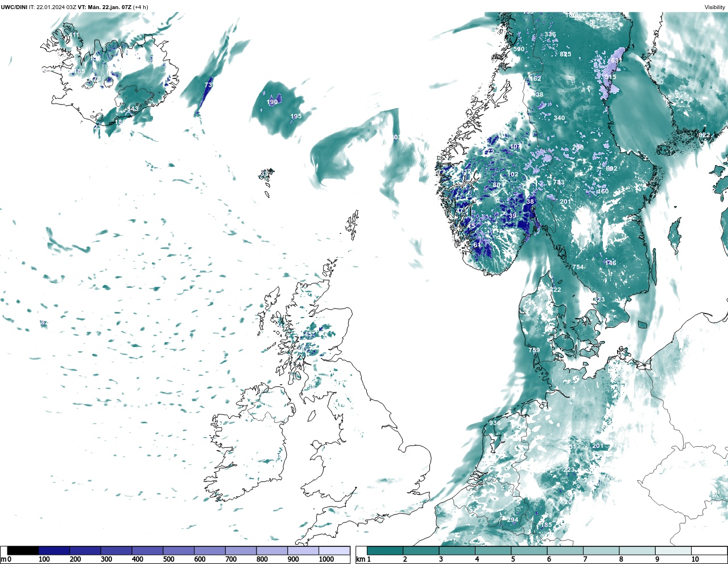Select the dark navy 100–200 m legend swatch
Image resolution: width=728 pixels, height=564 pixels.
pyautogui.click(x=54, y=551)
